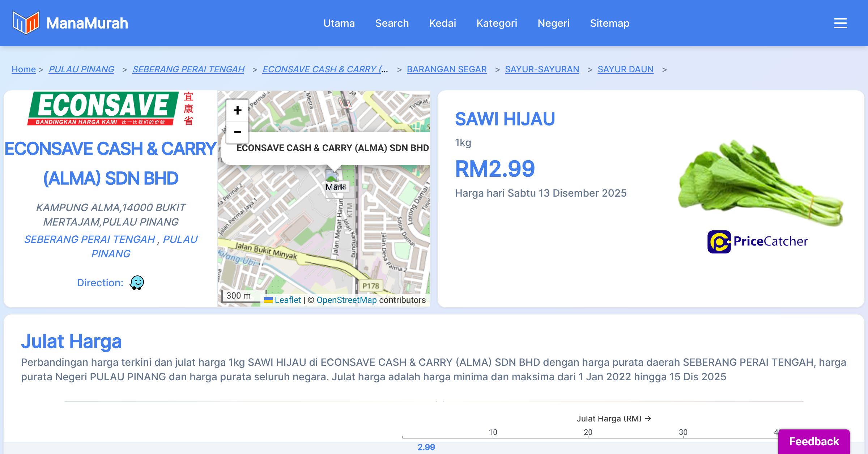Zoom in on the map

[237, 110]
